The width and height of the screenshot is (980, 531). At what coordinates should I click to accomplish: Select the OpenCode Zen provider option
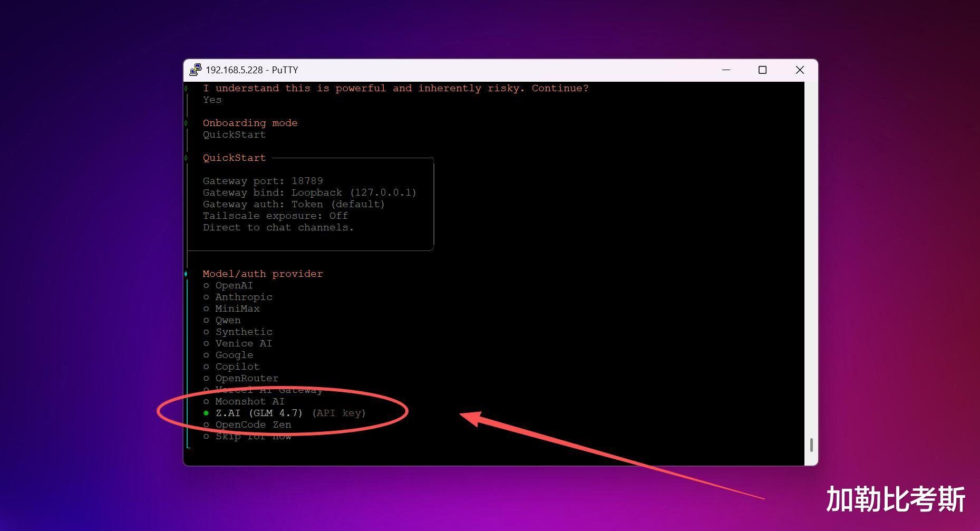(247, 424)
